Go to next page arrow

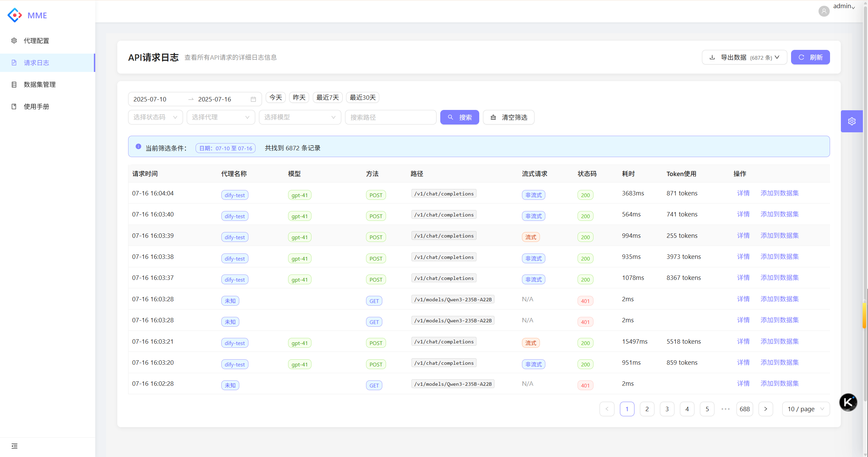(765, 409)
